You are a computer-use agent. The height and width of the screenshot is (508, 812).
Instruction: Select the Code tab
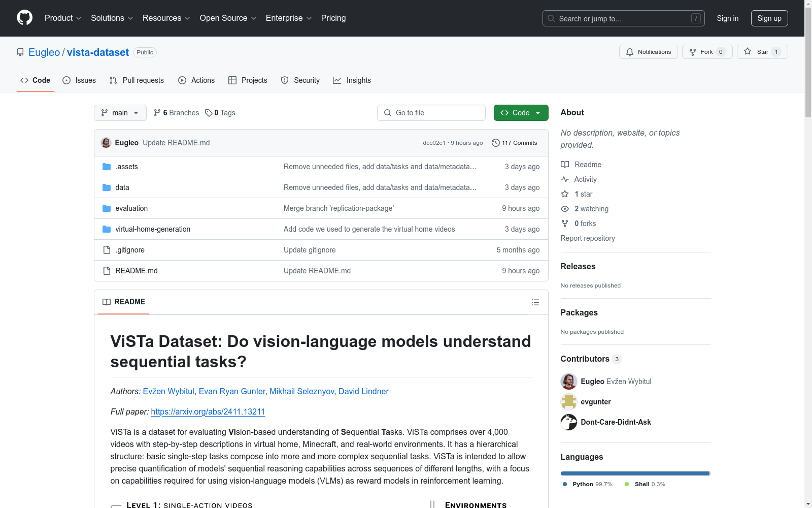pyautogui.click(x=36, y=80)
